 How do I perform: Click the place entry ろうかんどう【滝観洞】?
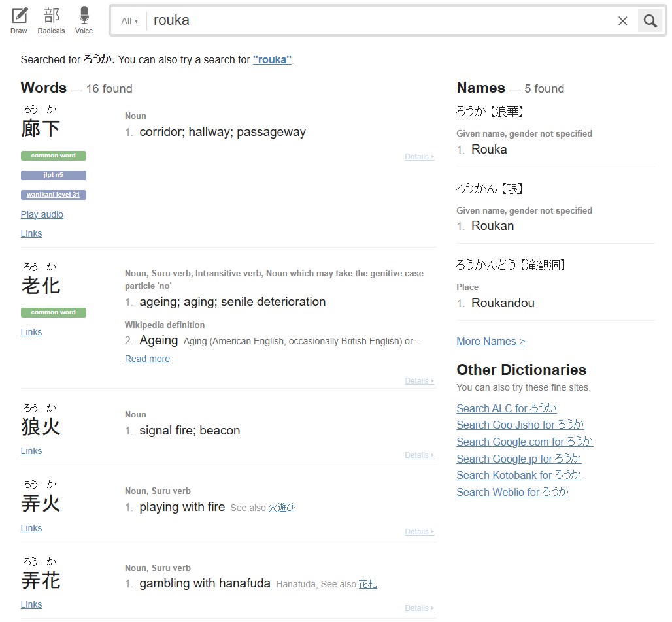coord(511,265)
